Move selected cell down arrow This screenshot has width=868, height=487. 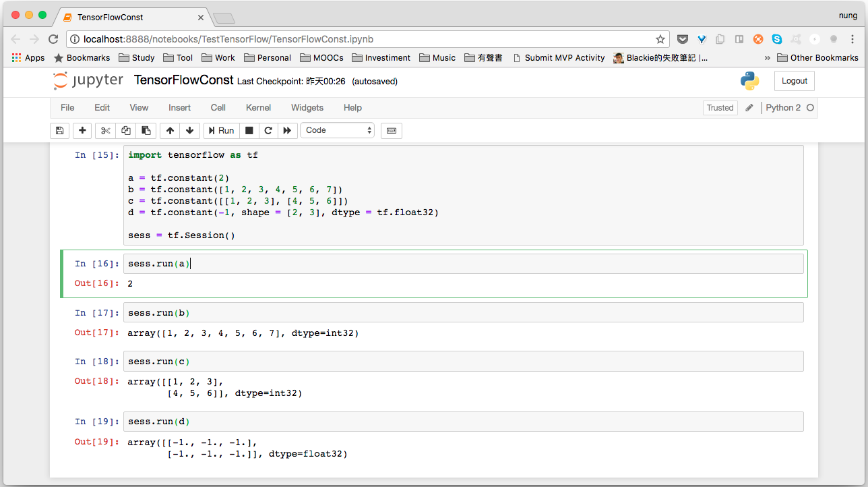point(189,130)
